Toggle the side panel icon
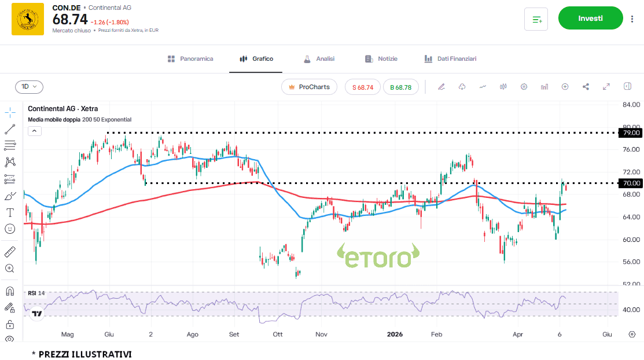The height and width of the screenshot is (360, 644). (628, 86)
